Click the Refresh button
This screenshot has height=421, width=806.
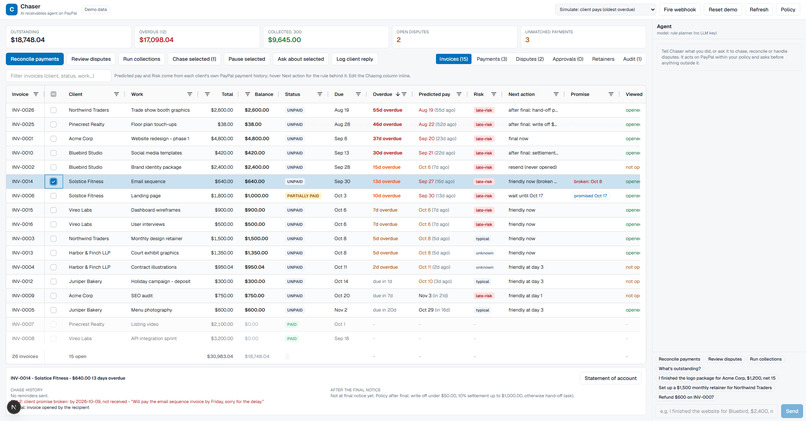click(759, 9)
